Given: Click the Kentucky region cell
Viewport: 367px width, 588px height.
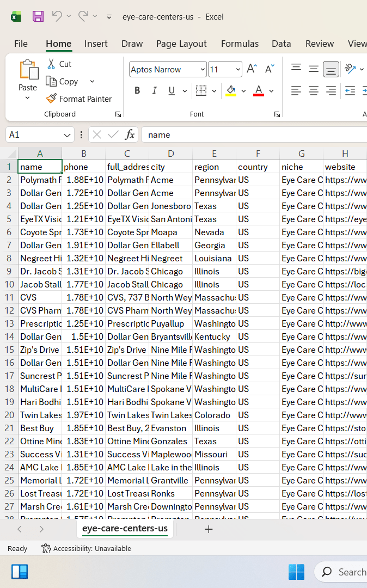Looking at the screenshot, I should click(214, 337).
